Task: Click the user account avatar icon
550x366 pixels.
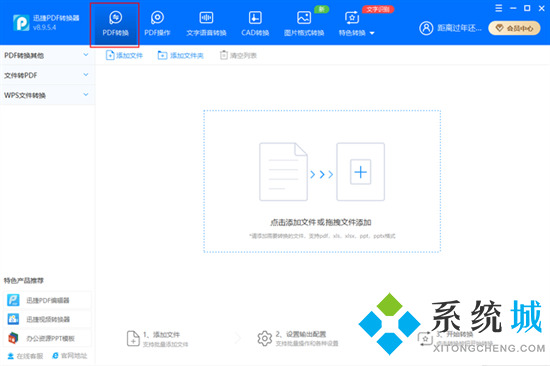Action: pyautogui.click(x=426, y=28)
